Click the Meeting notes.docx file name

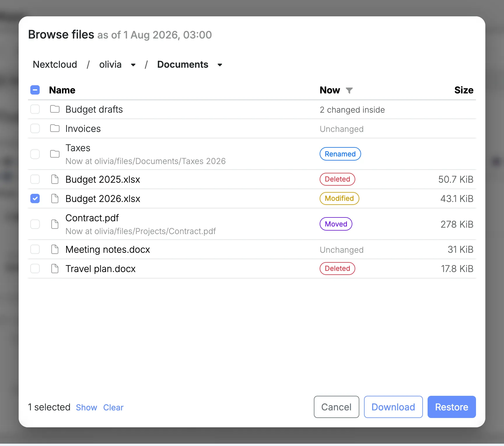tap(108, 250)
